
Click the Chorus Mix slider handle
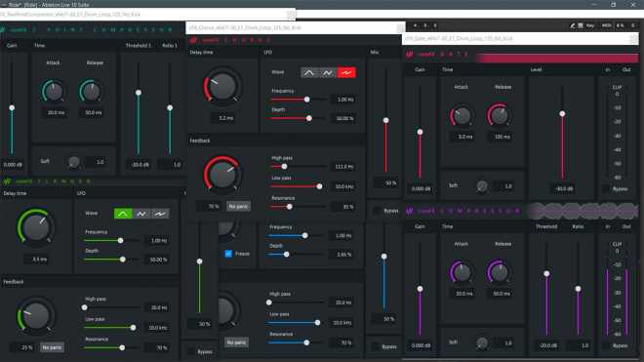click(385, 120)
